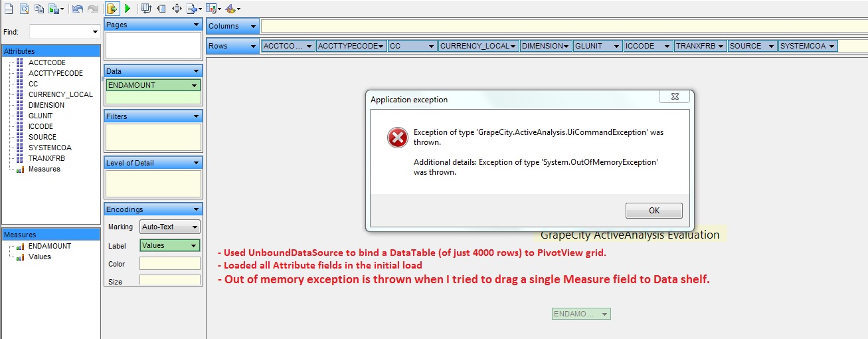Select Measures node in Attributes tree

44,169
